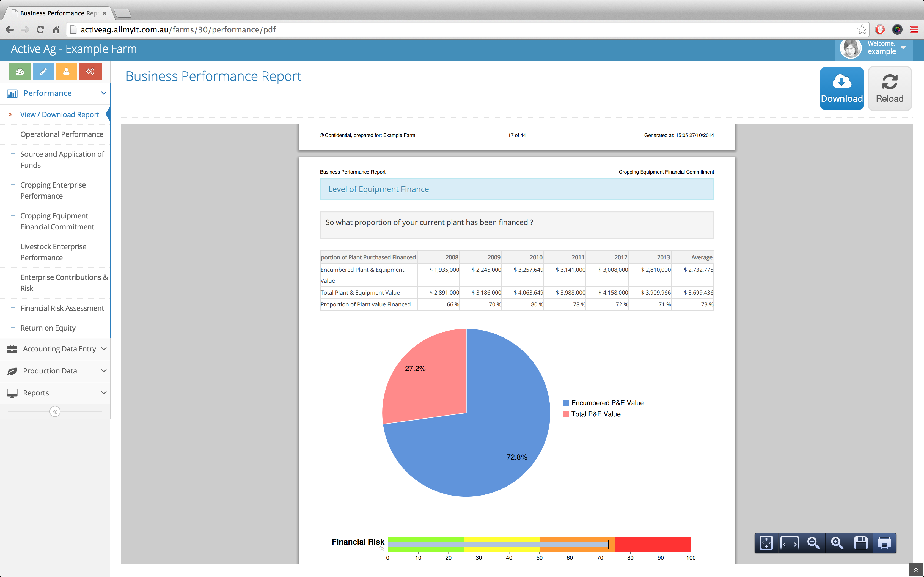
Task: Open Return on Equity
Action: coord(48,328)
